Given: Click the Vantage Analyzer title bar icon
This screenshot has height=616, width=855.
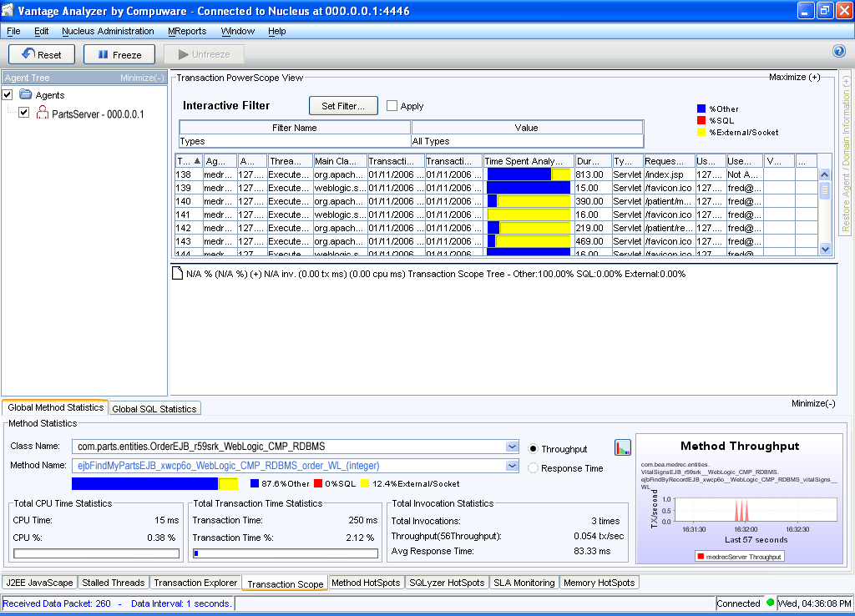Looking at the screenshot, I should (x=8, y=11).
